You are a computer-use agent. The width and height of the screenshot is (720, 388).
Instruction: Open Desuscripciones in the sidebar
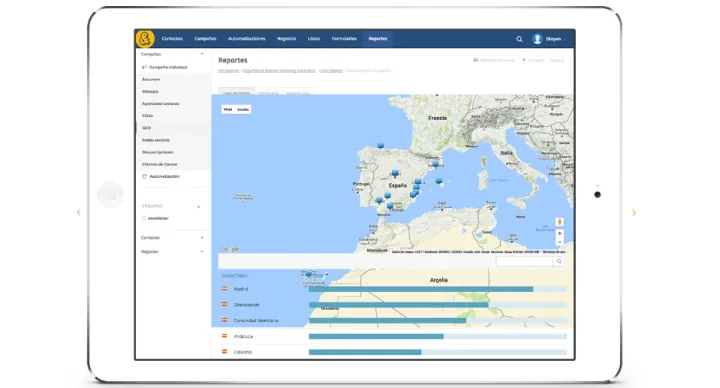coord(158,152)
